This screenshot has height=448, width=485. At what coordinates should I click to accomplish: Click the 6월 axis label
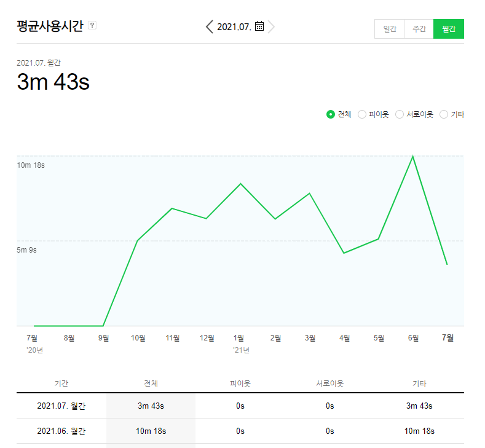(x=413, y=338)
